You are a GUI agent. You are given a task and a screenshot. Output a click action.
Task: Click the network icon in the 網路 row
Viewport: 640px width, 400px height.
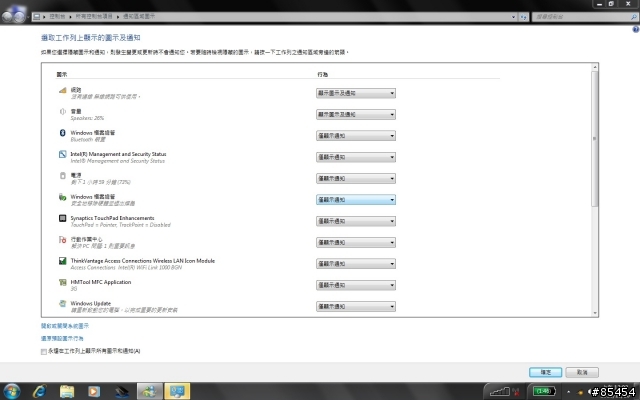[62, 90]
